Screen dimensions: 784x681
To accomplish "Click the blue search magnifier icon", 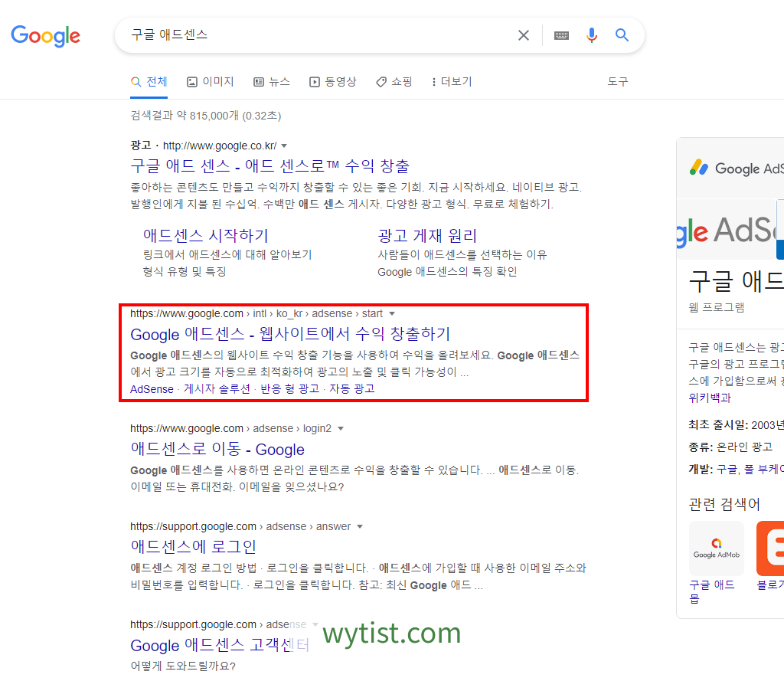I will coord(622,34).
